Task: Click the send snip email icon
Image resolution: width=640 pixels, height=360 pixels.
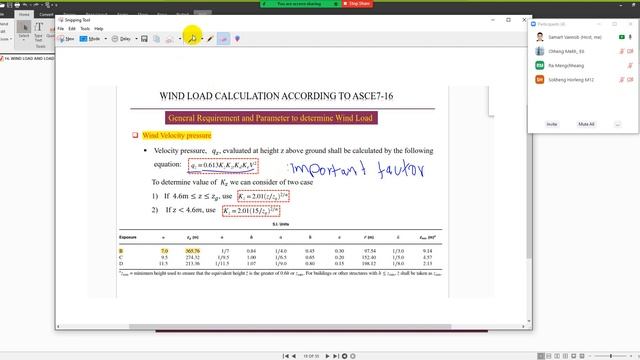Action: [x=170, y=39]
